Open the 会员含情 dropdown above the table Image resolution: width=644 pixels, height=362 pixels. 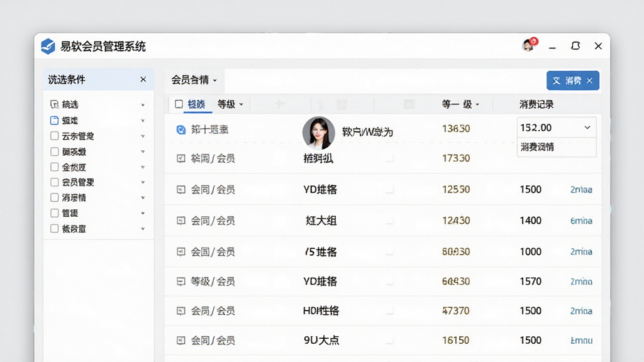[x=194, y=80]
